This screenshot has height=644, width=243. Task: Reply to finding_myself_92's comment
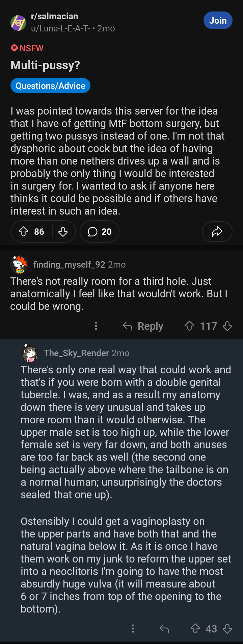click(143, 326)
